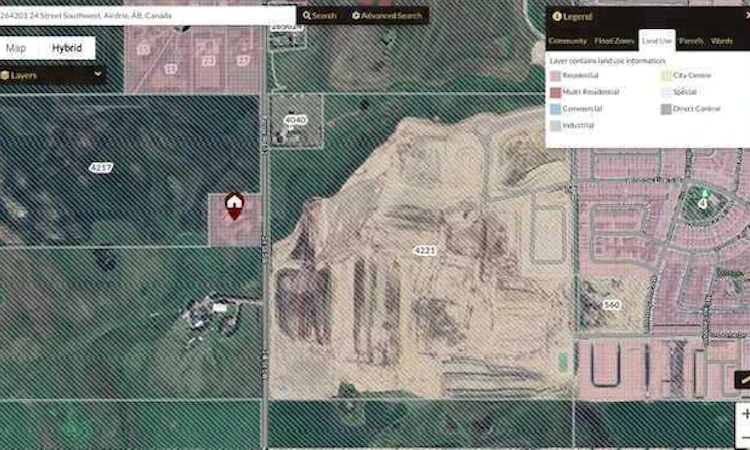The width and height of the screenshot is (750, 450).
Task: Click the Industrial color swatch
Action: [x=555, y=125]
